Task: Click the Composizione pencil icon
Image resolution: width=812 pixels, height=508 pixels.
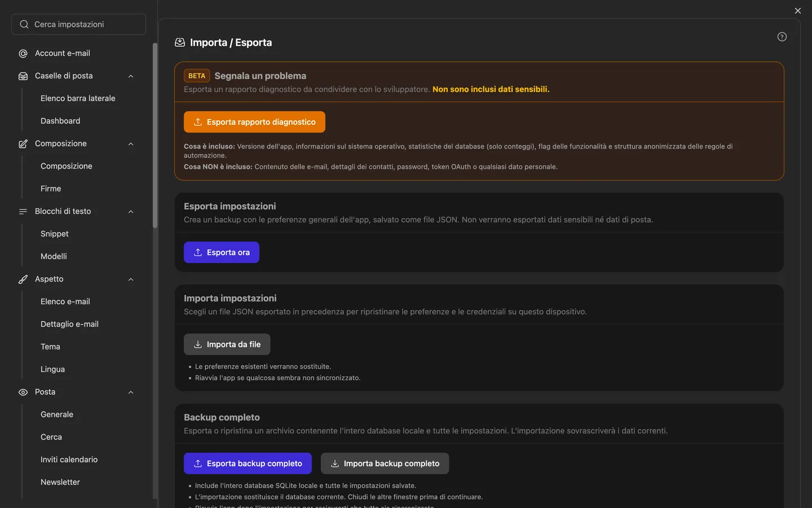Action: tap(23, 144)
